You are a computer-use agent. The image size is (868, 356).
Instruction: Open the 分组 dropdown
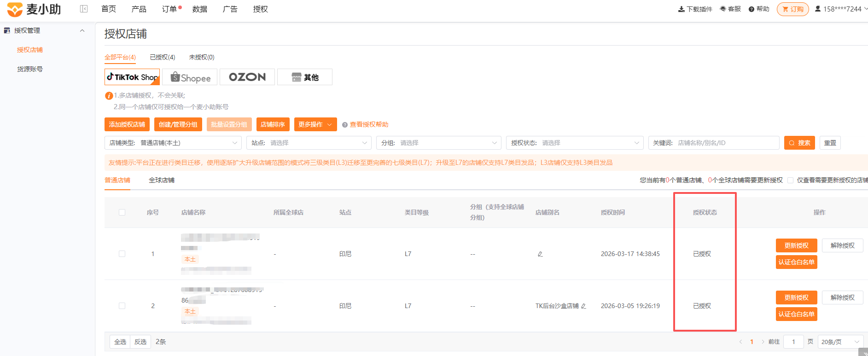point(439,143)
